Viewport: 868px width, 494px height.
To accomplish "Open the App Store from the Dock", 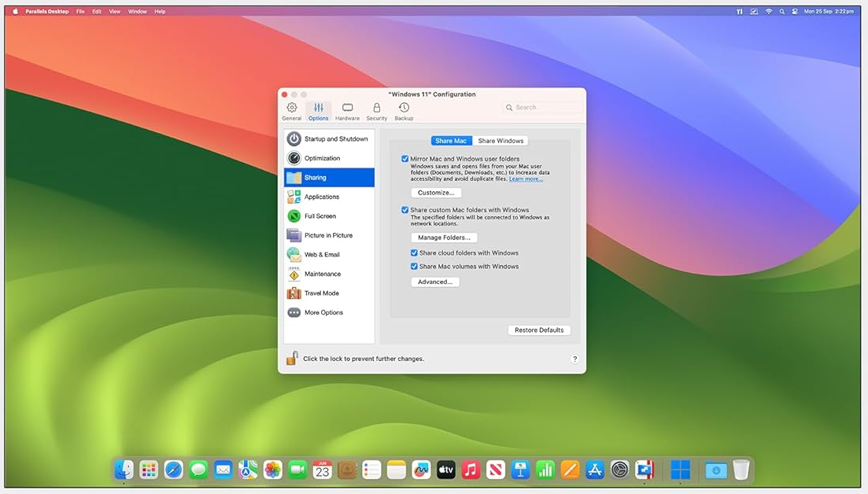I will [594, 470].
